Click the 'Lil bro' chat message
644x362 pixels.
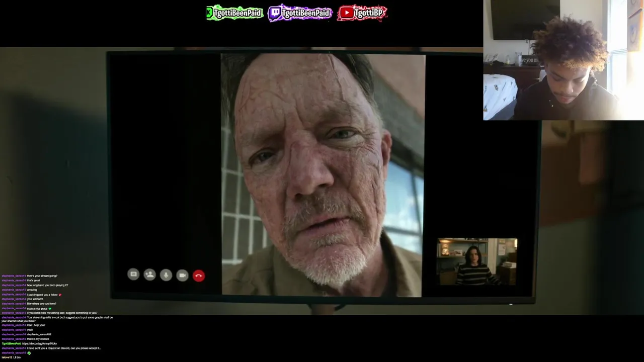[17, 357]
